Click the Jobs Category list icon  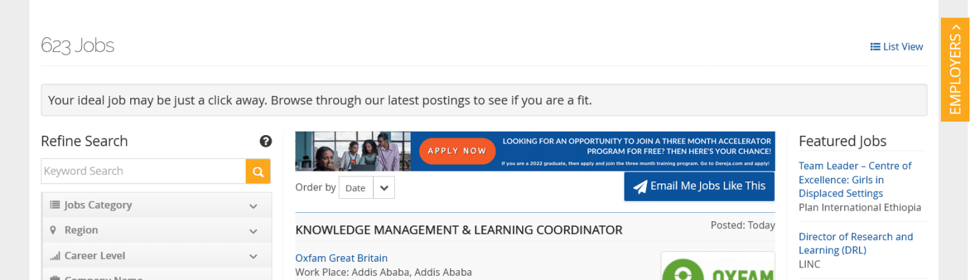(x=55, y=205)
